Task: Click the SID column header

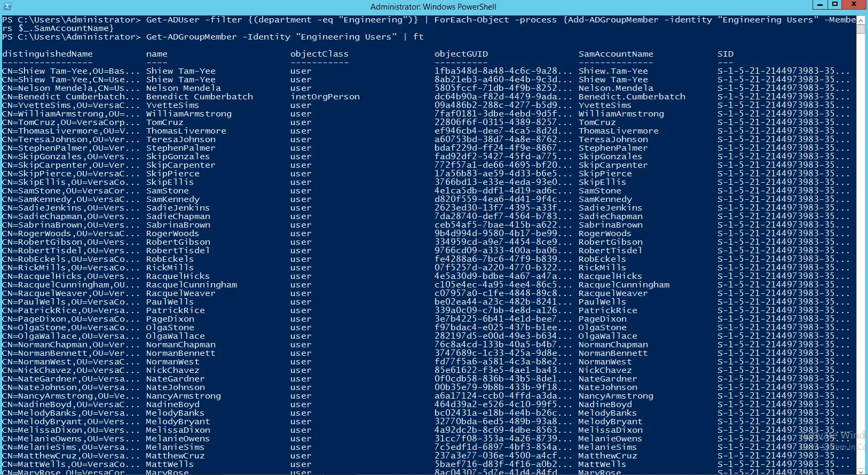Action: pyautogui.click(x=725, y=54)
